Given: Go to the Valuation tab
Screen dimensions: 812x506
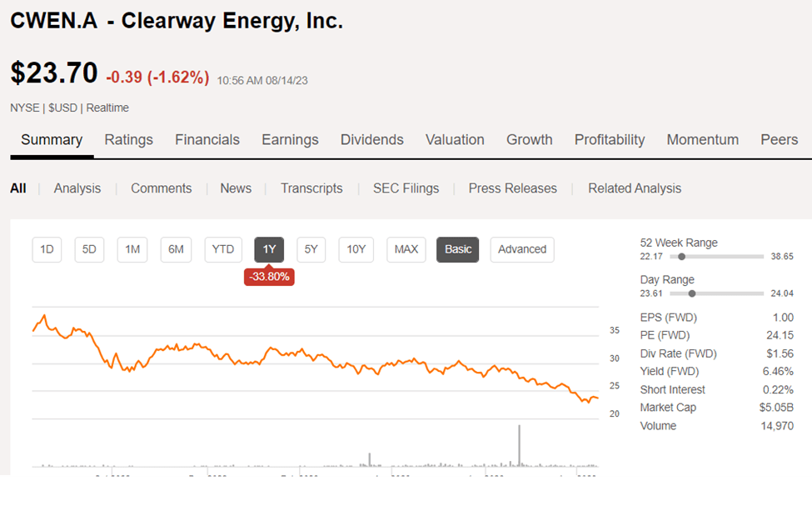Looking at the screenshot, I should 455,140.
